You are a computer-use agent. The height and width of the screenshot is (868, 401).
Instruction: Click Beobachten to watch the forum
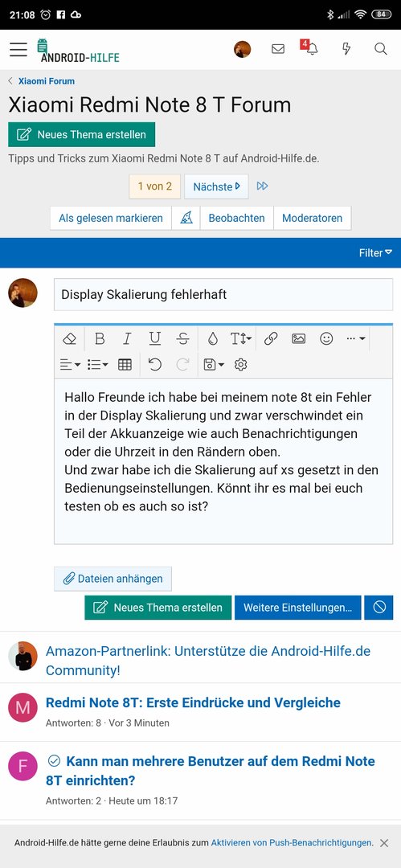click(x=236, y=218)
